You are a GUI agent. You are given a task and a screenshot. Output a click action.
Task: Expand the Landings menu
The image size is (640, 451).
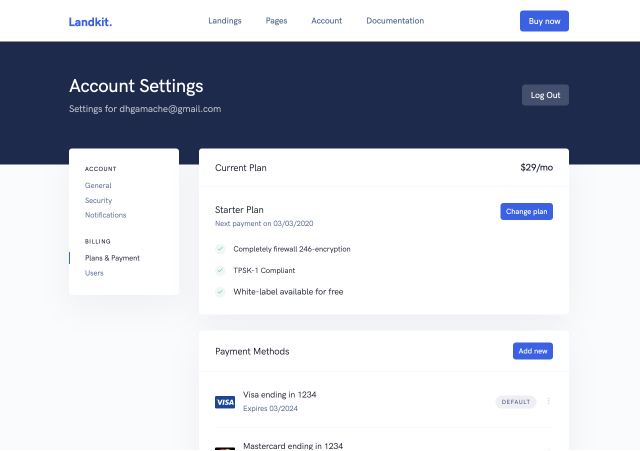pyautogui.click(x=224, y=21)
